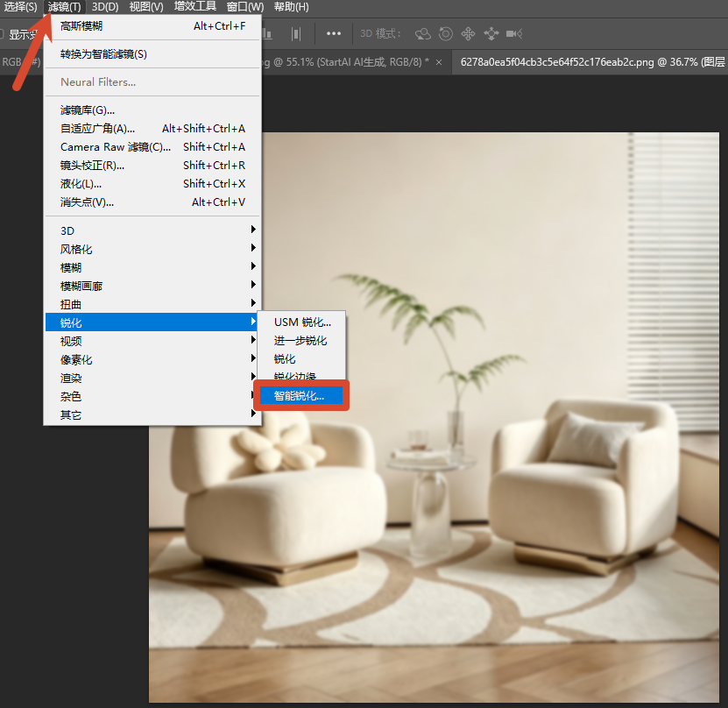Screen dimensions: 728x708
Task: Choose 转换为智能滤镜(S)
Action: click(152, 54)
